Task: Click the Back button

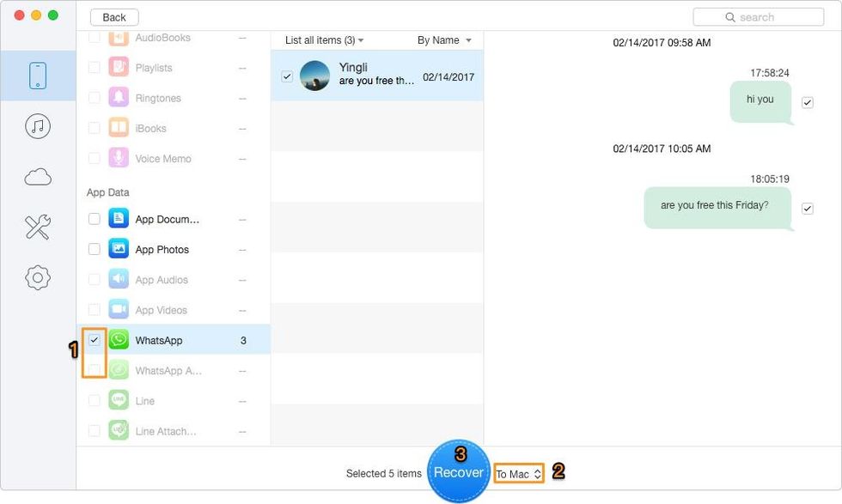Action: pos(113,16)
